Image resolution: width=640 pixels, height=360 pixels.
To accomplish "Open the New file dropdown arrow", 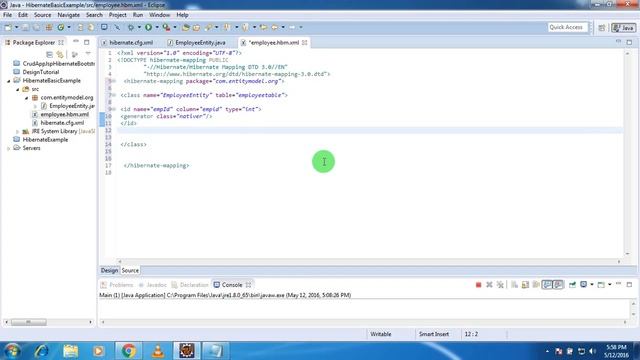I will [x=17, y=27].
